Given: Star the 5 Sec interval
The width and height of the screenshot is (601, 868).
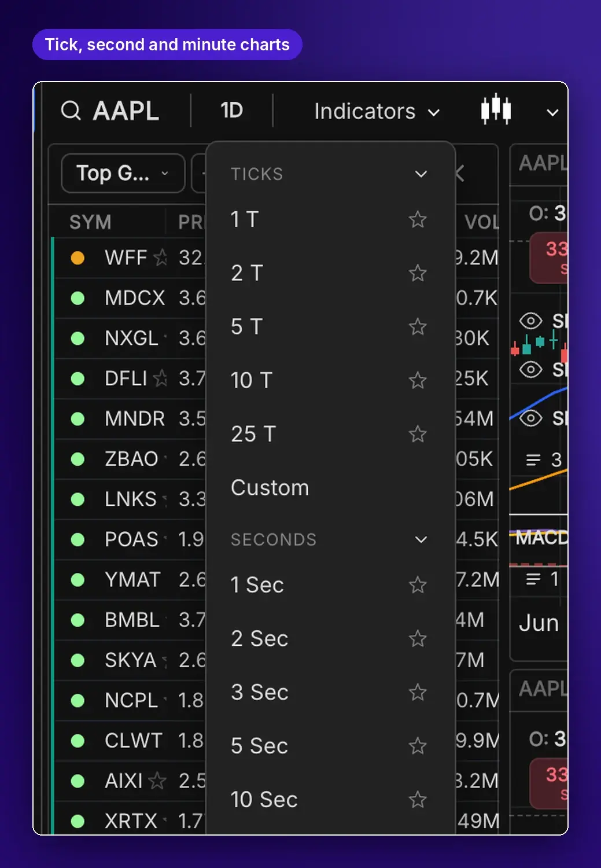Looking at the screenshot, I should [418, 746].
